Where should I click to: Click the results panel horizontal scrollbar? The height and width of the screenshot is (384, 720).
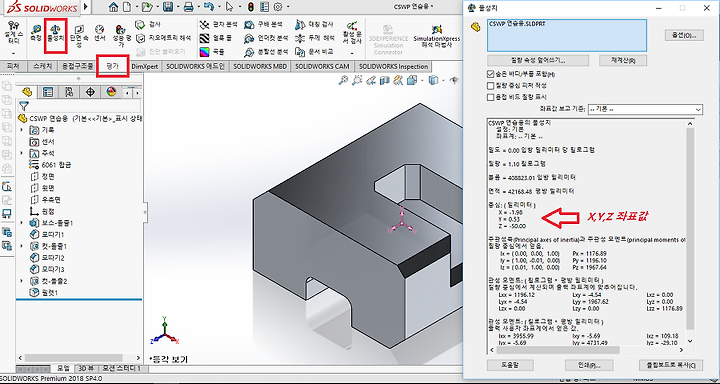[x=558, y=350]
